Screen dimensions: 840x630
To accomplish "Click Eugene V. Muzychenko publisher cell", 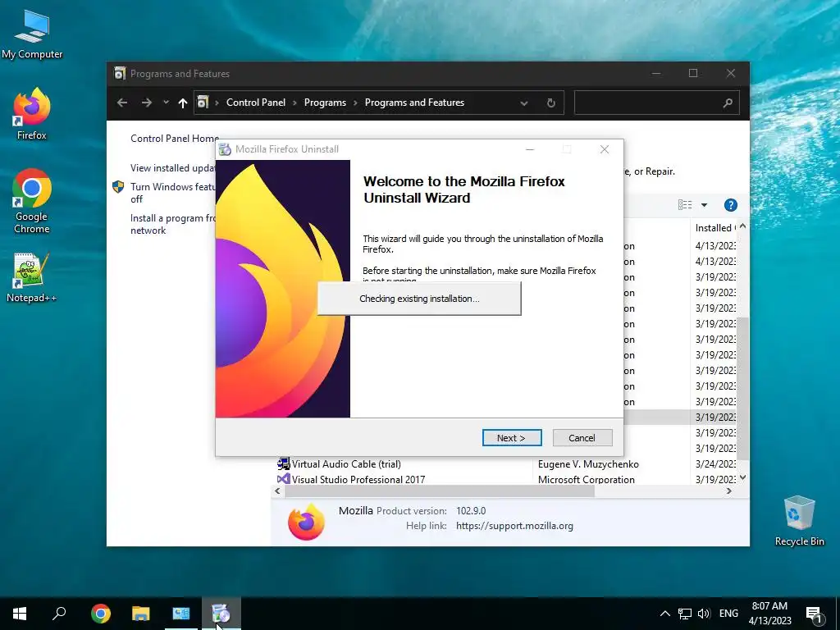I will pos(588,464).
